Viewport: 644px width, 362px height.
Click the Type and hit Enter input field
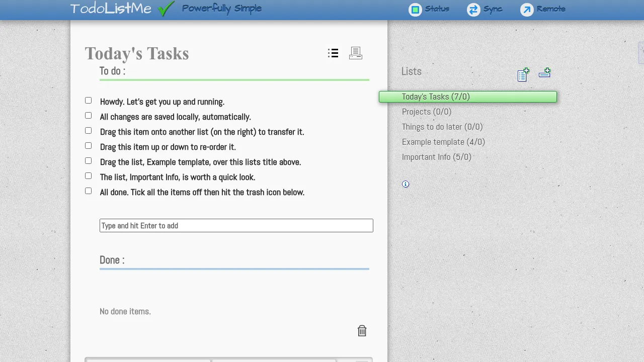[x=236, y=225]
